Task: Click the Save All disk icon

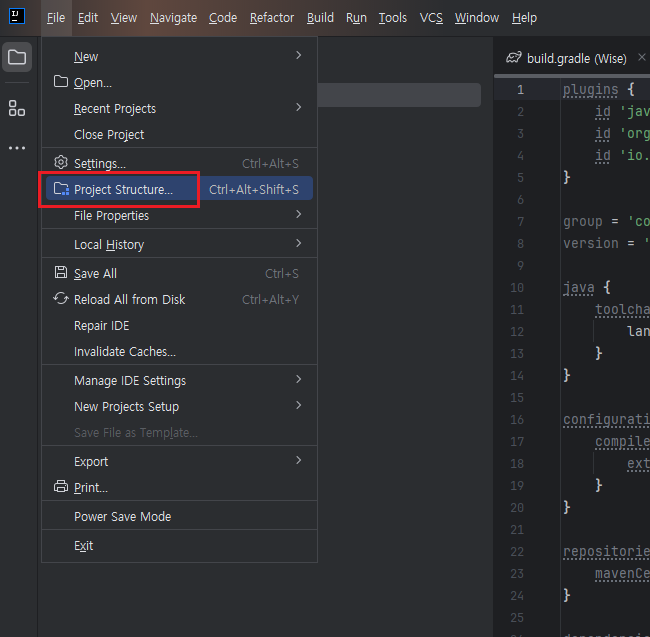Action: pyautogui.click(x=61, y=273)
